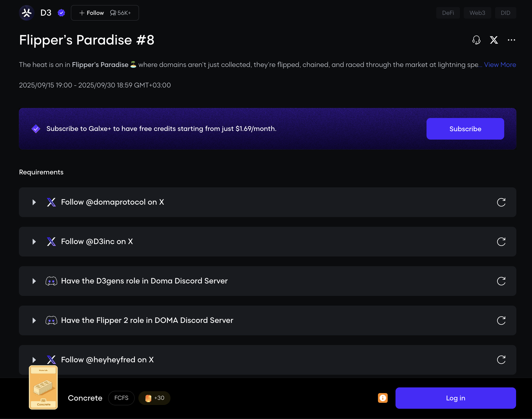Expand the Flipper 2 role task
532x419 pixels.
click(x=34, y=320)
